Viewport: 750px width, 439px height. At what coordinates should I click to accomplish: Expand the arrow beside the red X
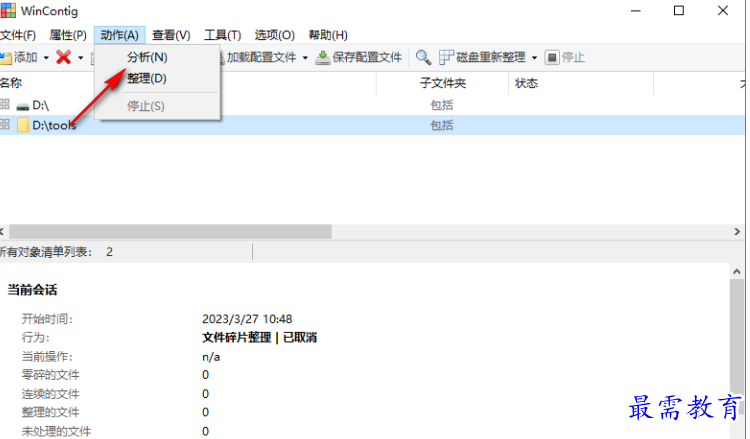pyautogui.click(x=81, y=58)
